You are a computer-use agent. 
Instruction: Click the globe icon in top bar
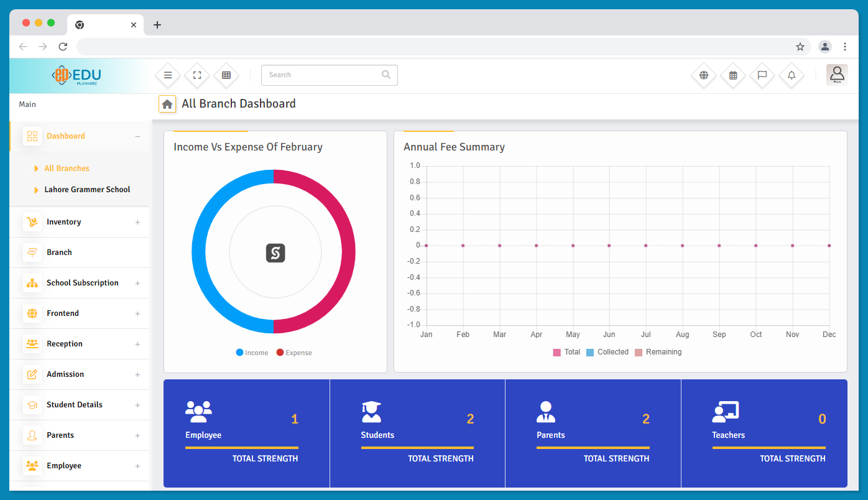pos(704,75)
